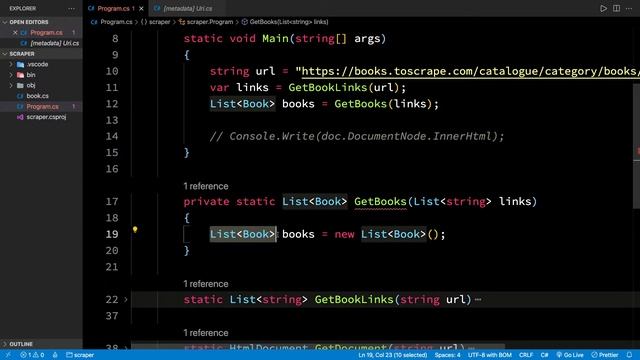This screenshot has height=360, width=640.
Task: Change the CRLF end of line sequence
Action: point(526,355)
